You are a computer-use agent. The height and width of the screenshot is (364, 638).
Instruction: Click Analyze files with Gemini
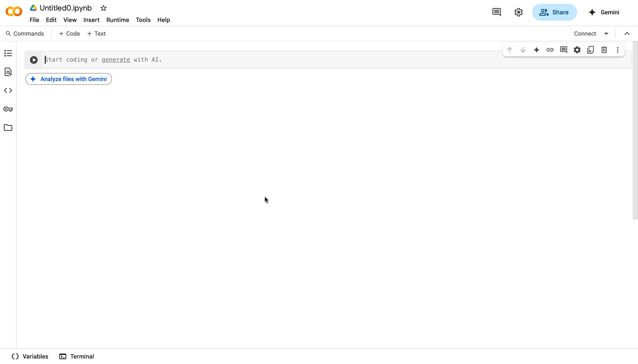68,79
